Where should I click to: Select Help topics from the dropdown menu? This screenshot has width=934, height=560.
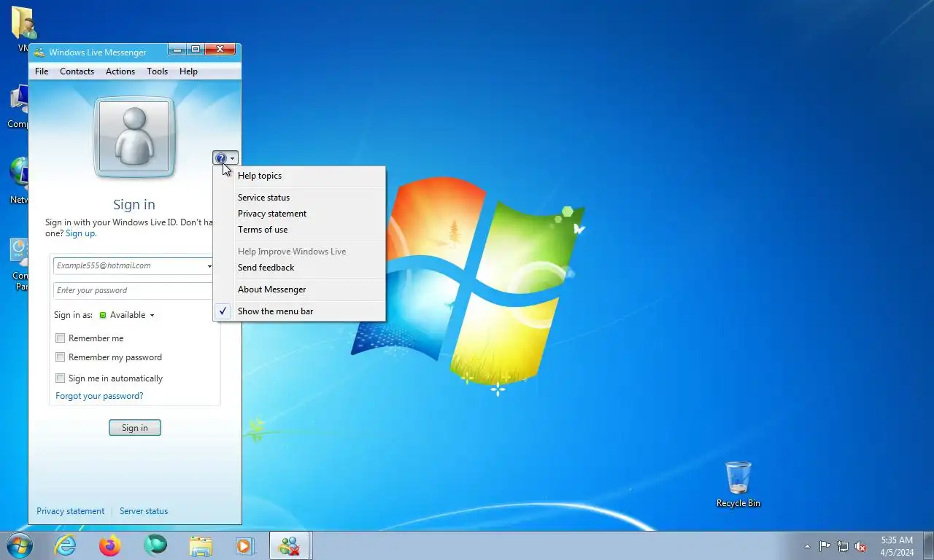point(299,176)
